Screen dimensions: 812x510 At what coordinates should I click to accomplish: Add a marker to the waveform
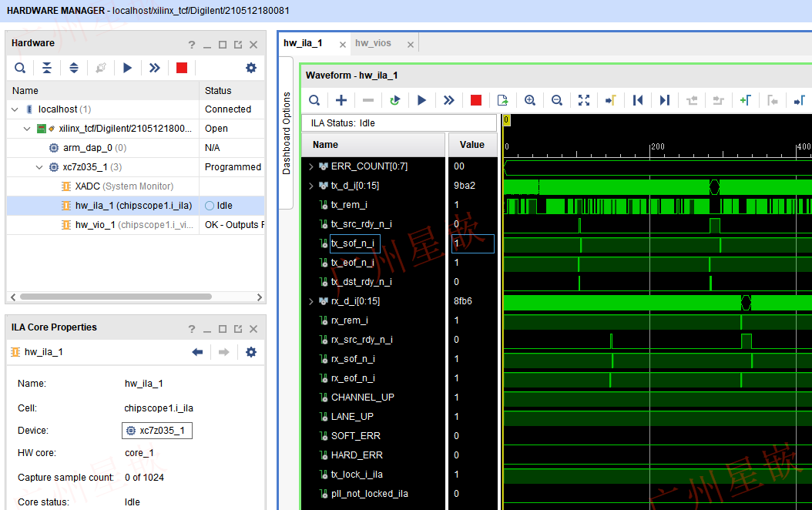(x=745, y=100)
